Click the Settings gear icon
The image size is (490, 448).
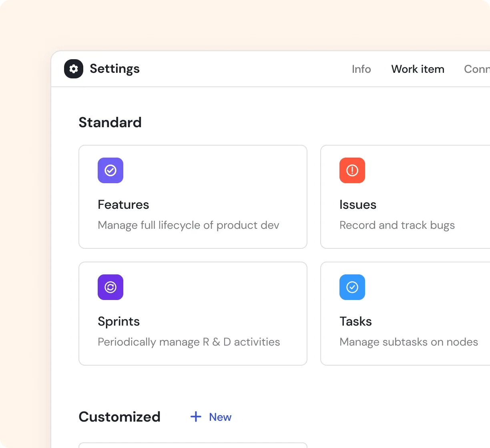coord(74,69)
